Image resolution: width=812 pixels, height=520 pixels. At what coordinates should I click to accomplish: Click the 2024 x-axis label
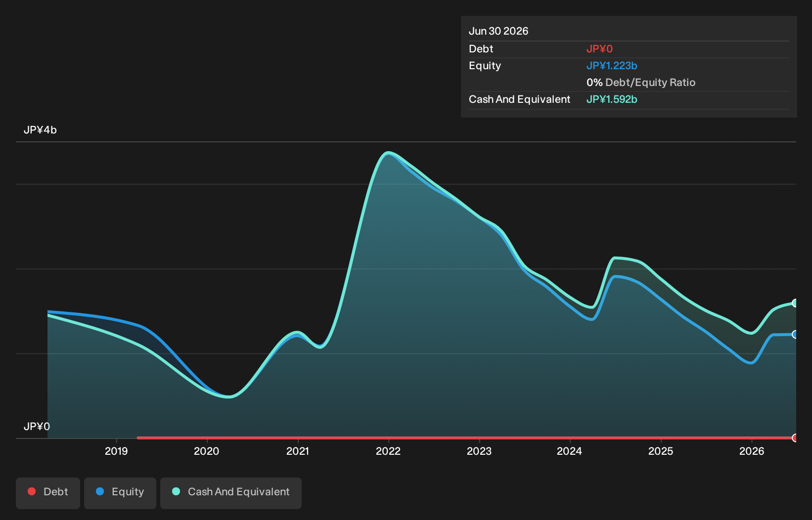pos(570,451)
